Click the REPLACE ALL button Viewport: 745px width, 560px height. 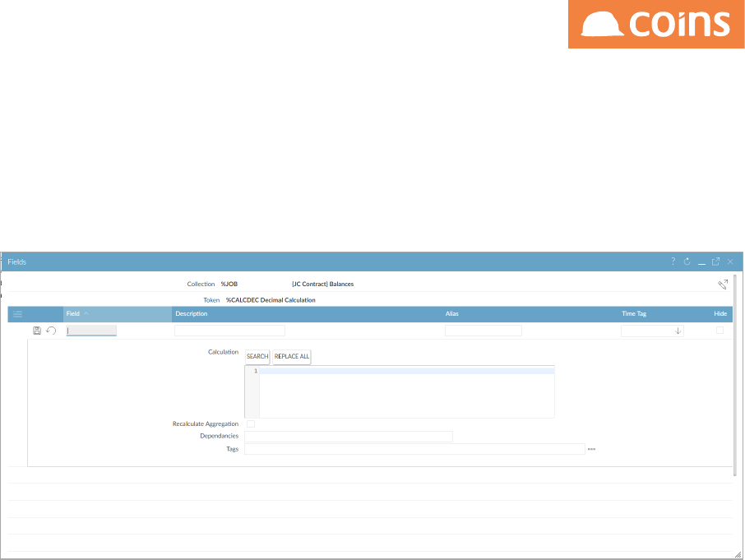292,356
